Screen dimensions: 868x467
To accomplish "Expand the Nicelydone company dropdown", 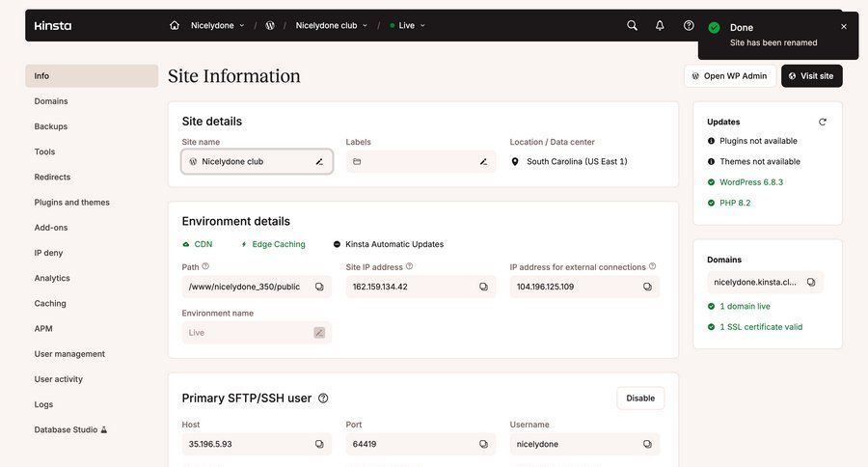I will (218, 25).
